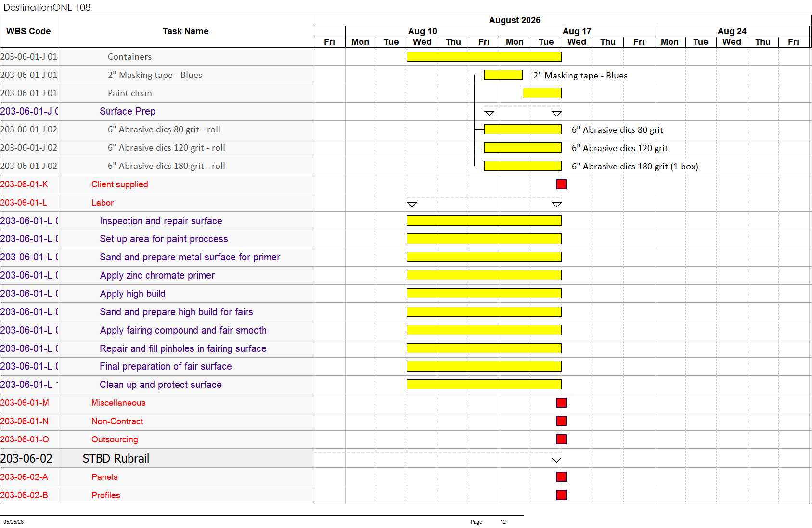Select the August 2026 month header
812x528 pixels.
(515, 20)
